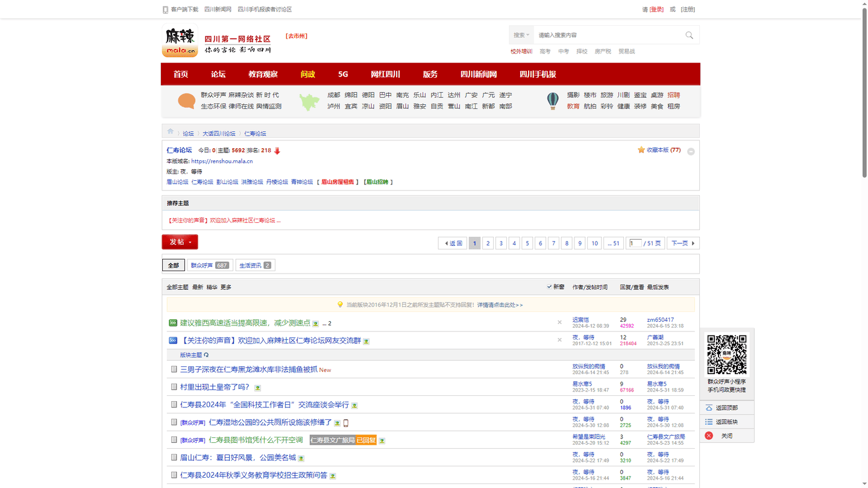Viewport: 868px width, 488px height.
Task: Click the refresh icon next to 版块主题
Action: click(x=206, y=355)
